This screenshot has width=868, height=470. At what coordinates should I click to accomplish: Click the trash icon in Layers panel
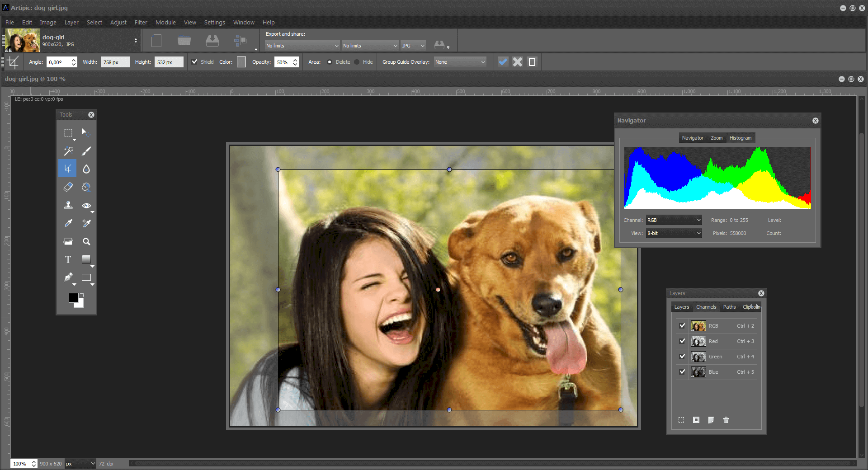pos(726,420)
